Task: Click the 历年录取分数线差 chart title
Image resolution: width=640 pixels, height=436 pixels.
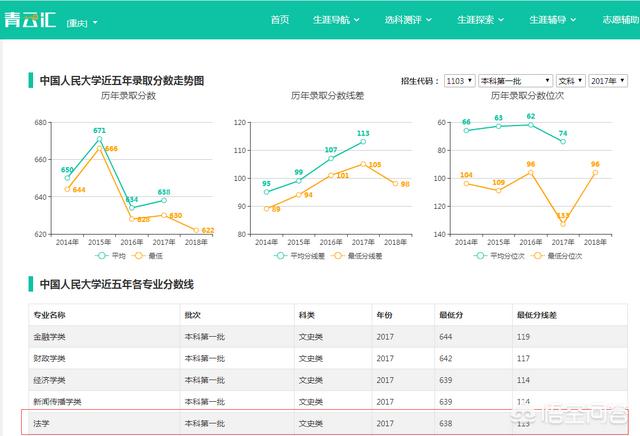Action: point(327,96)
